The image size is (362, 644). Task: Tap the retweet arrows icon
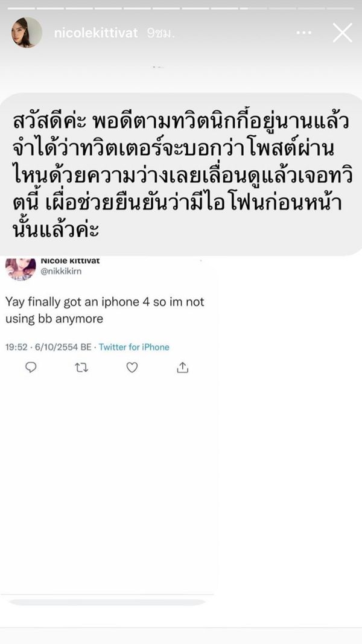tap(81, 368)
